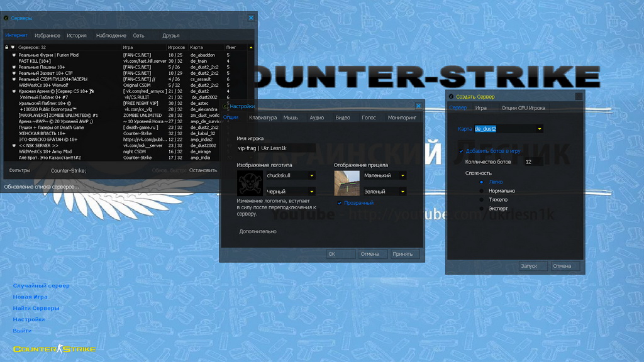This screenshot has height=362, width=644.
Task: Click the Выйти main menu link
Action: [x=22, y=331]
